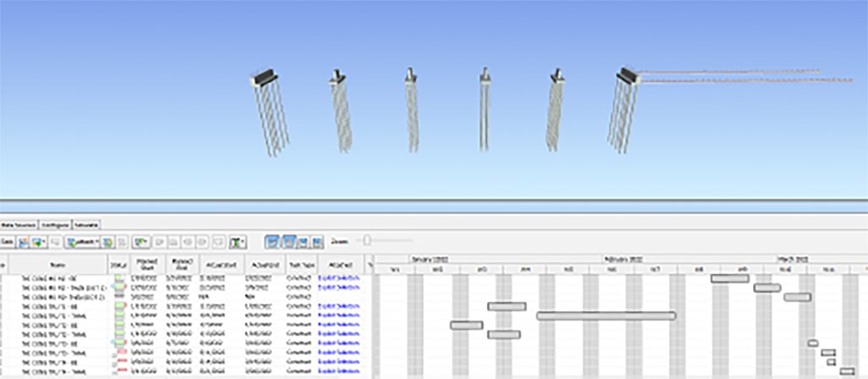Toggle Show Actual Dates in Gantt view
This screenshot has height=379, width=868.
[287, 242]
